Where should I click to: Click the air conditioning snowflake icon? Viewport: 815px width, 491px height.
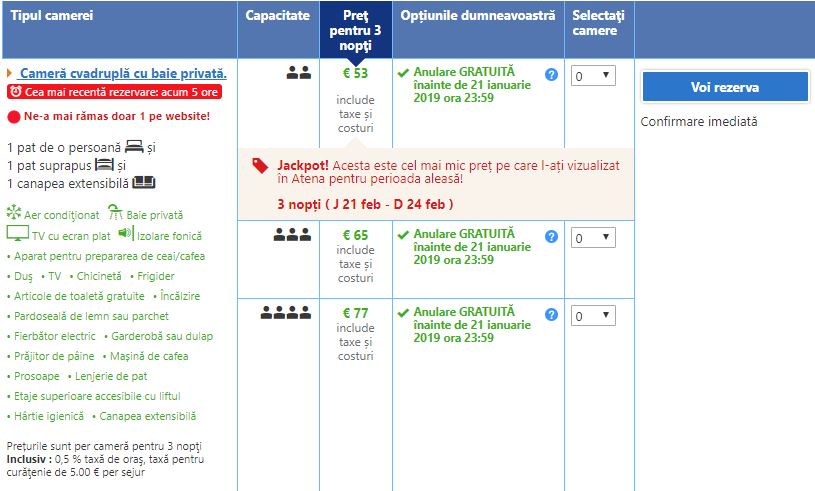pyautogui.click(x=14, y=213)
